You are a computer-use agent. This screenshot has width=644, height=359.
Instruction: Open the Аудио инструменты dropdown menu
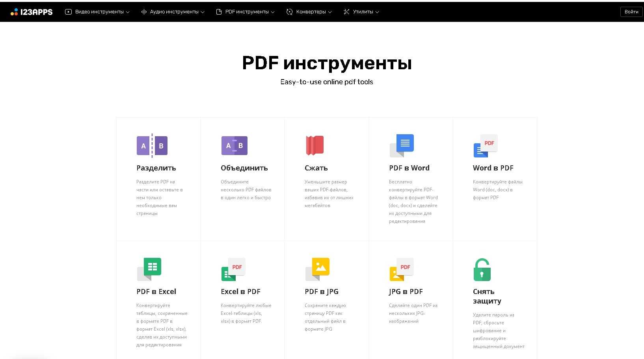173,12
